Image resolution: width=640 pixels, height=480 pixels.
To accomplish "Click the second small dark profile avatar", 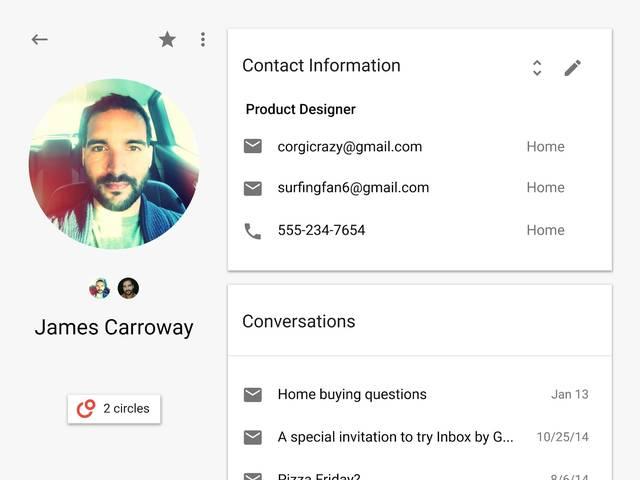I will [128, 288].
